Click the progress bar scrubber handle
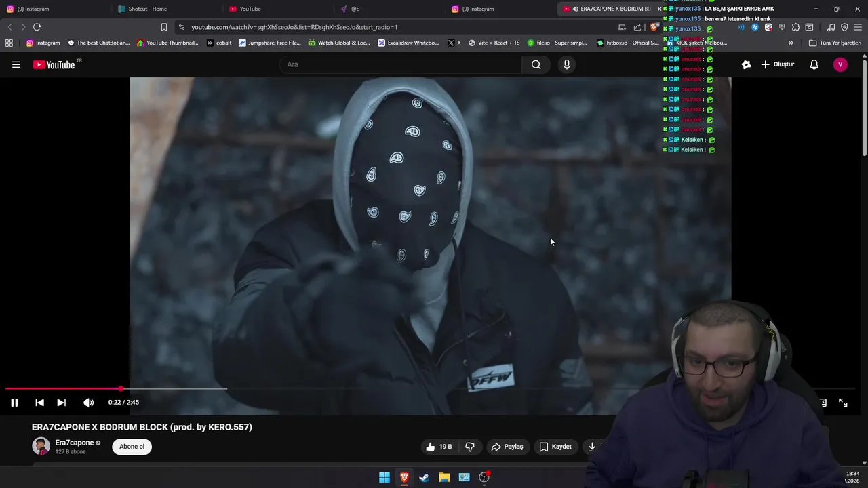Image resolution: width=868 pixels, height=488 pixels. click(x=121, y=389)
